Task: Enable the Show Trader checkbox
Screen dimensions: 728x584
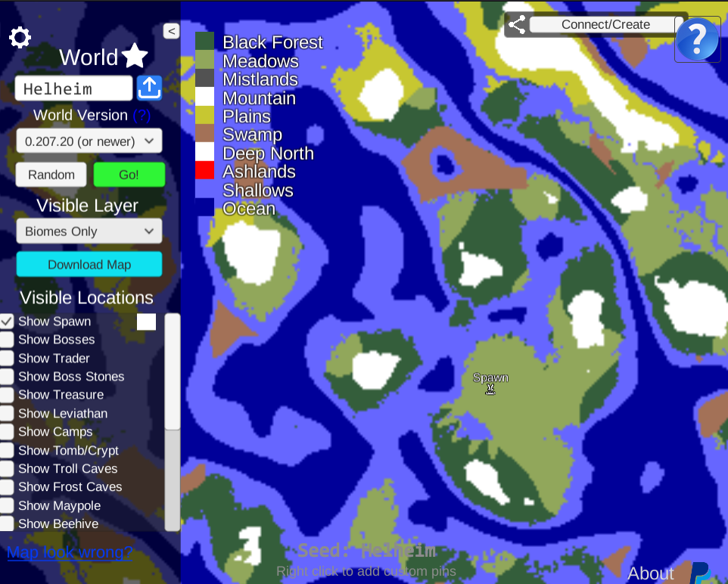Action: point(7,358)
